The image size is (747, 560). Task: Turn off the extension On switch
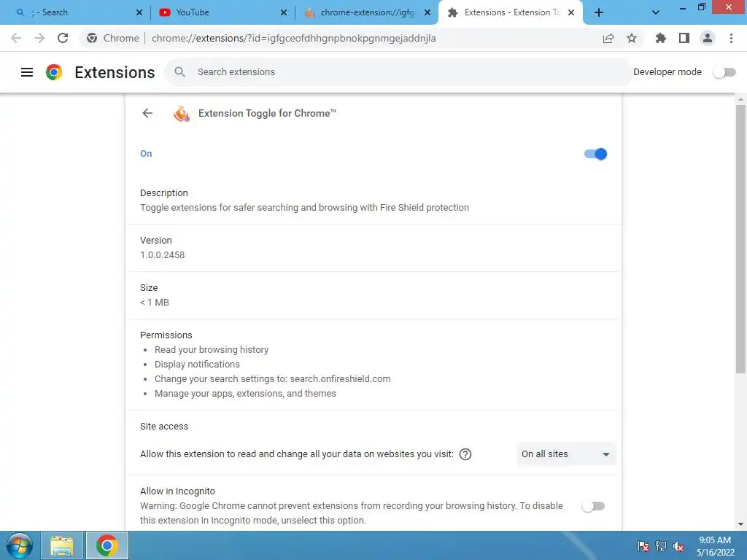[595, 154]
